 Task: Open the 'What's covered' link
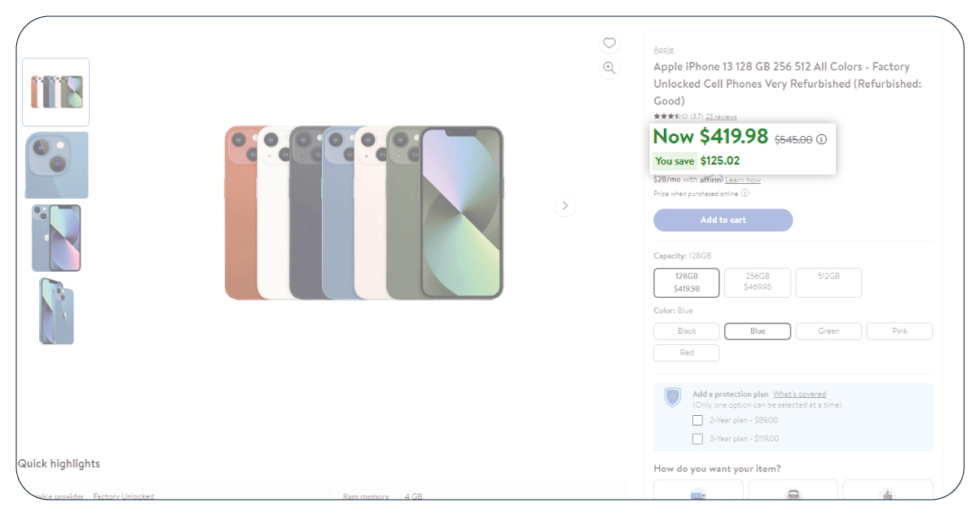(799, 395)
